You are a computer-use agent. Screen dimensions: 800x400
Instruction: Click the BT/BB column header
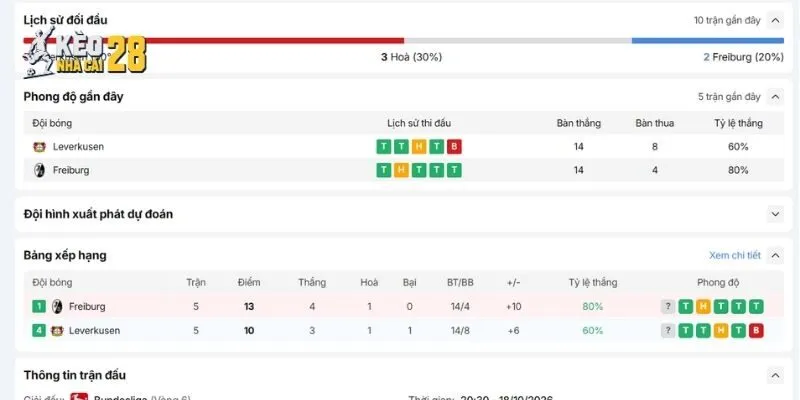(460, 283)
